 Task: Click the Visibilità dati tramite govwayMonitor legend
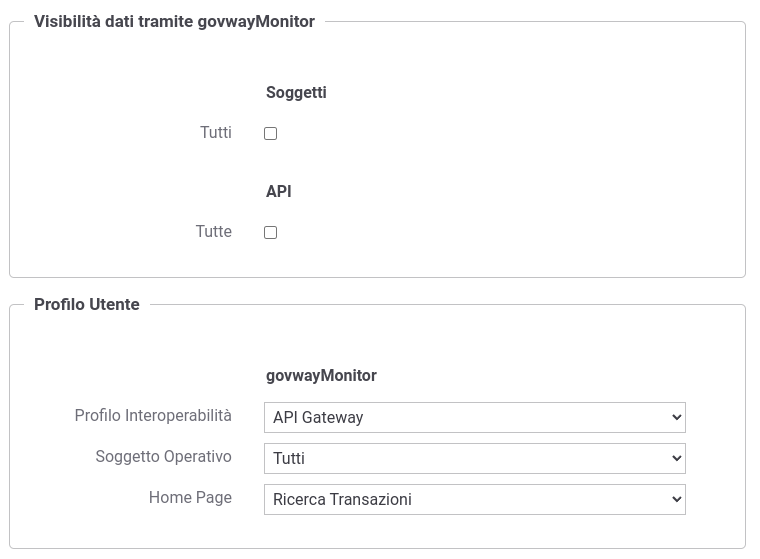point(174,21)
